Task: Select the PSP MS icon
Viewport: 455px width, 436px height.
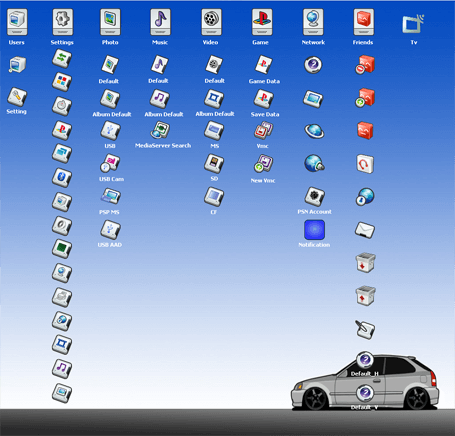Action: (111, 196)
